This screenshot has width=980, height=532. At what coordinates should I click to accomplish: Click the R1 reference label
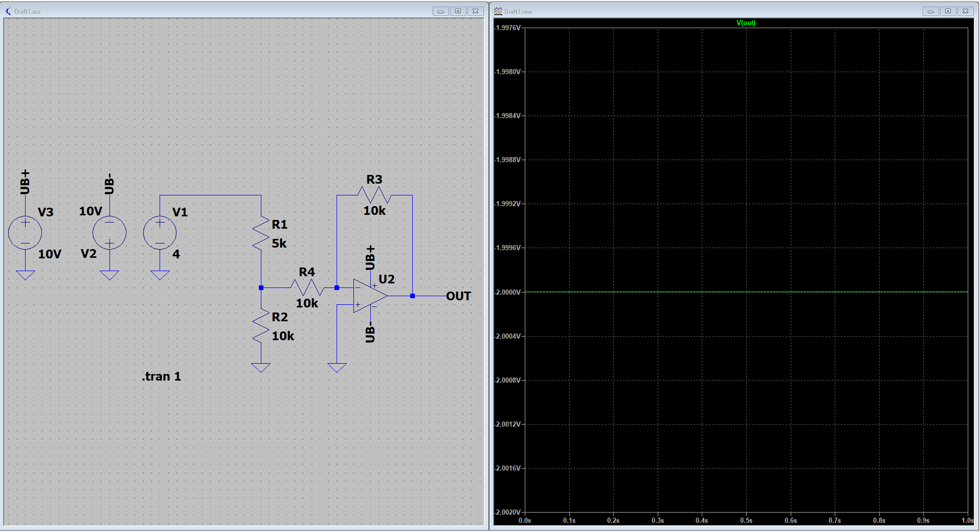(280, 225)
